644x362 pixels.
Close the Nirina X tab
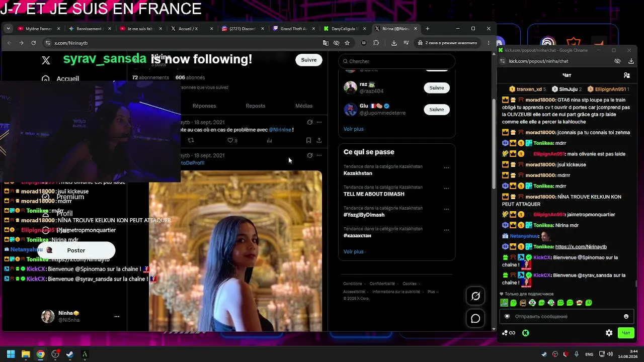tap(416, 29)
